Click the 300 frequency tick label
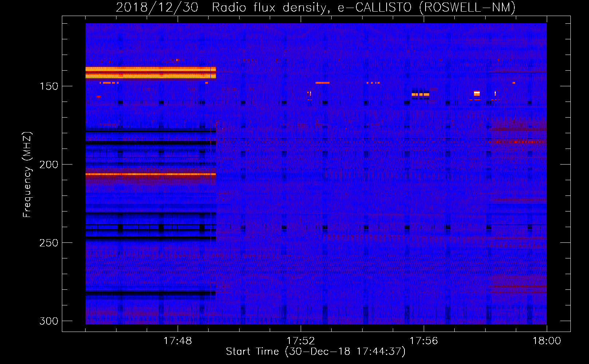 [x=48, y=321]
